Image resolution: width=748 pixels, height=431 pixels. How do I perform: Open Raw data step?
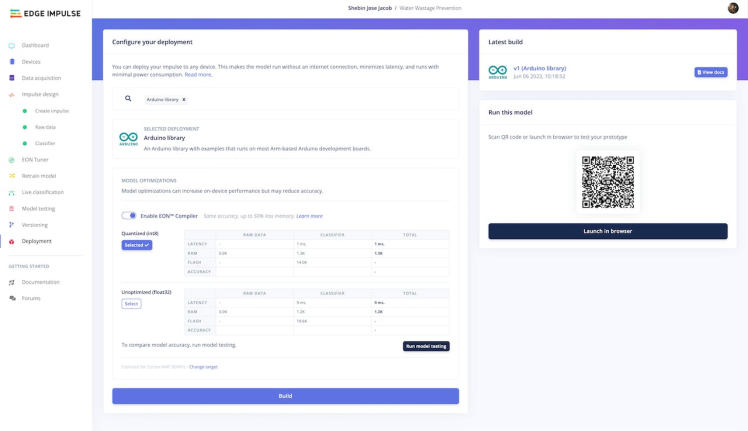point(45,127)
